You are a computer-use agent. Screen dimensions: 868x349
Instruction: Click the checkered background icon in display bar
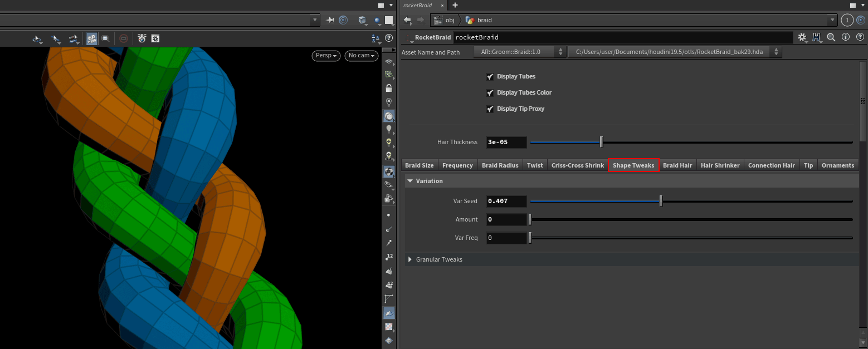pyautogui.click(x=389, y=327)
